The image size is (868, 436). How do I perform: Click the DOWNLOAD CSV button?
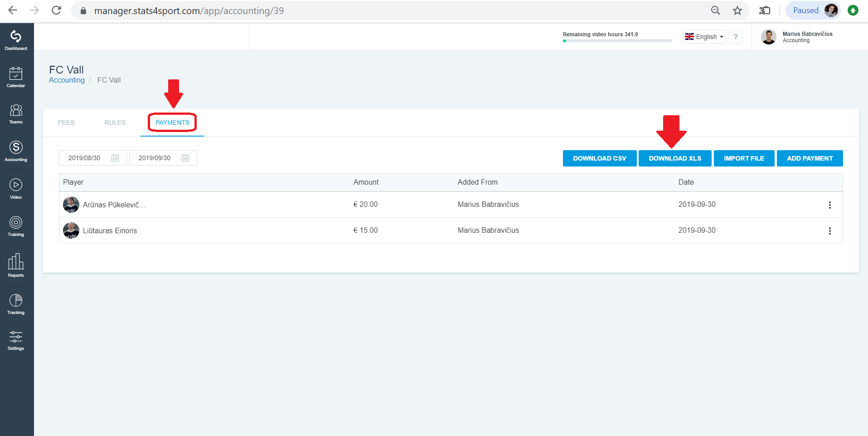click(x=600, y=158)
